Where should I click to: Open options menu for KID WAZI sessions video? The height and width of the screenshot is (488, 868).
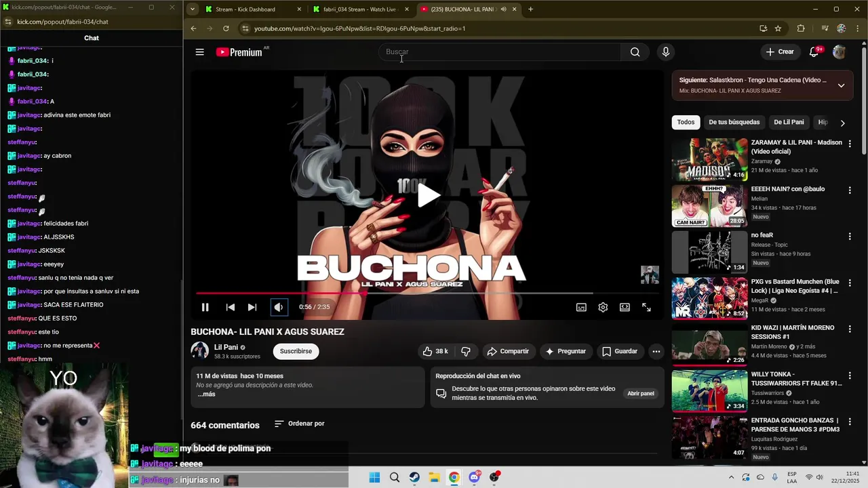850,329
